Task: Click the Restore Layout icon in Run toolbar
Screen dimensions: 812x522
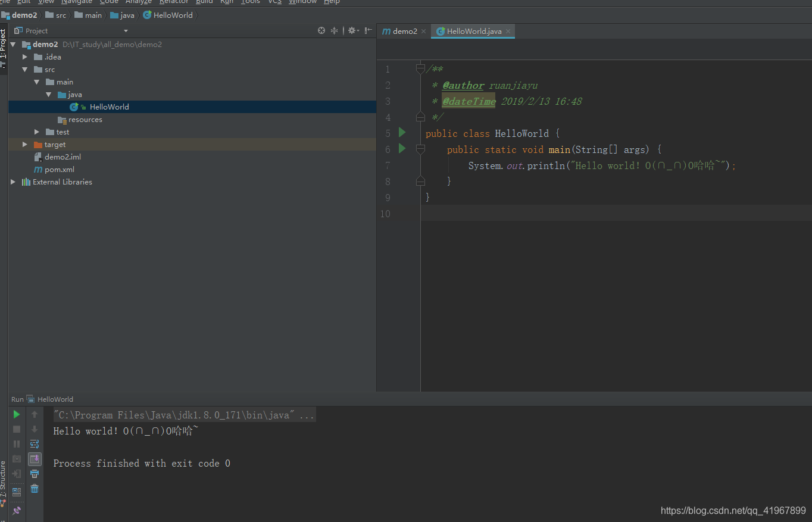Action: click(17, 492)
